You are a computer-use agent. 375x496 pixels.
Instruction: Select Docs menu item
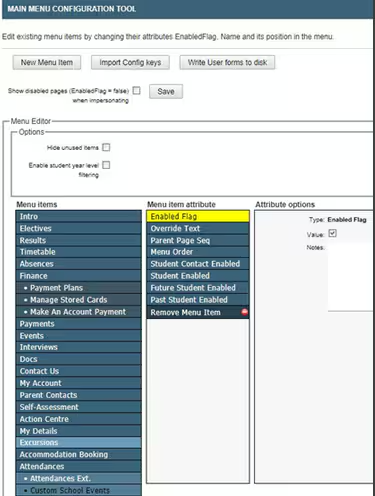[79, 359]
